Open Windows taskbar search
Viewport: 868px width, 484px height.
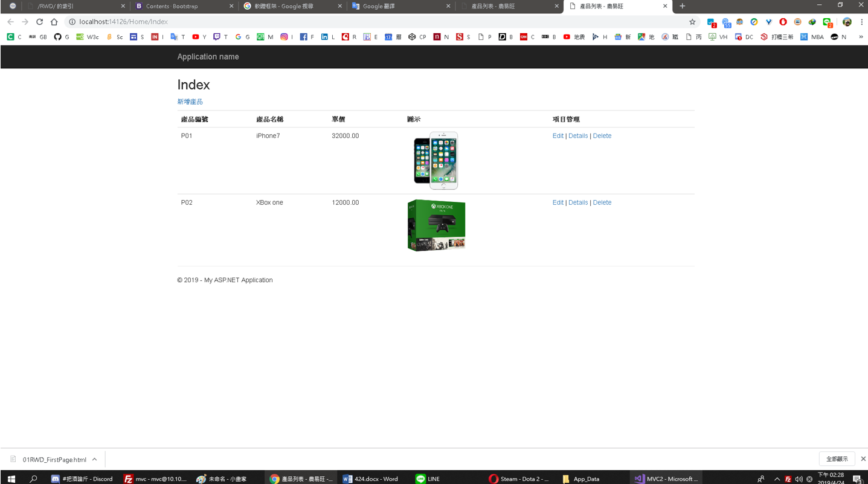click(x=33, y=479)
